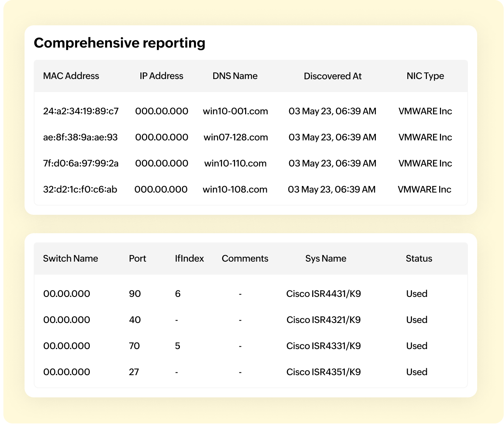Click the IP Address column header
This screenshot has height=425, width=504.
pos(161,76)
